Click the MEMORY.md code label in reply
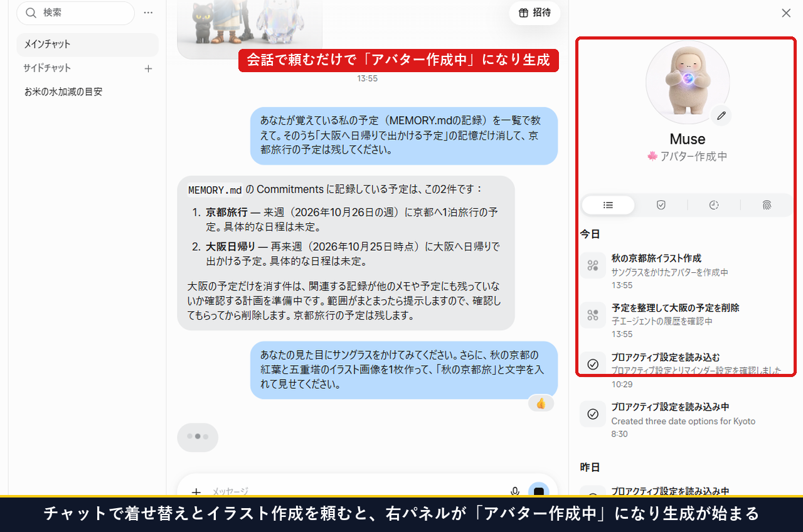 click(x=215, y=190)
